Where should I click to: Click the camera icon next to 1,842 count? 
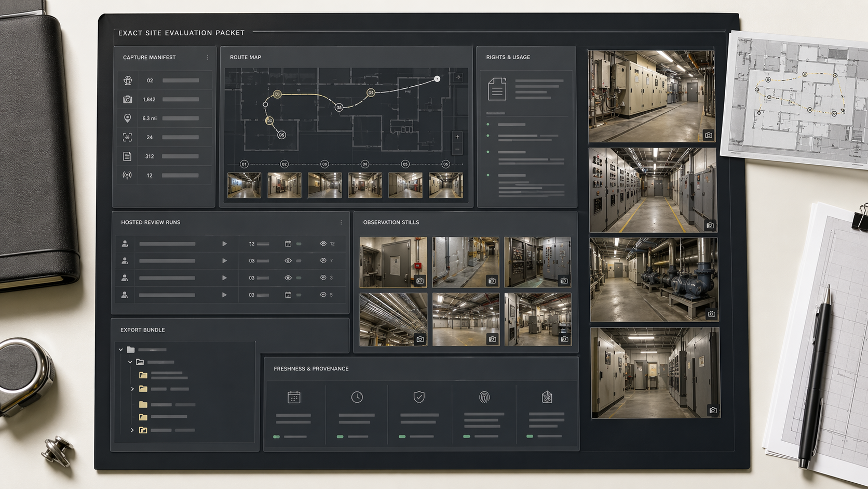[x=128, y=99]
